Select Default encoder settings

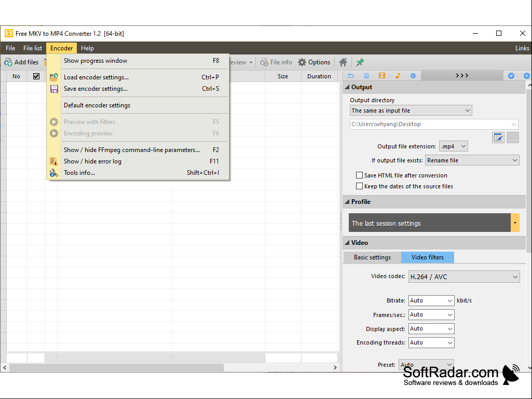point(138,105)
